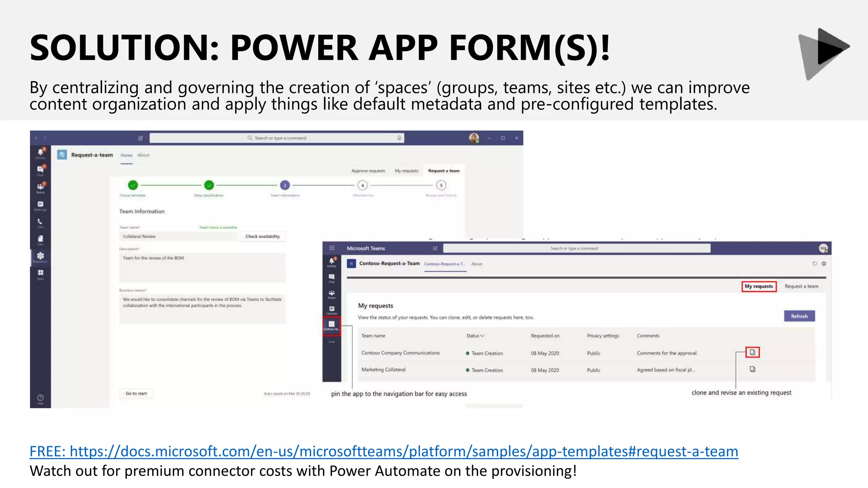Select step 4 Membership circle
The height and width of the screenshot is (488, 868).
362,185
